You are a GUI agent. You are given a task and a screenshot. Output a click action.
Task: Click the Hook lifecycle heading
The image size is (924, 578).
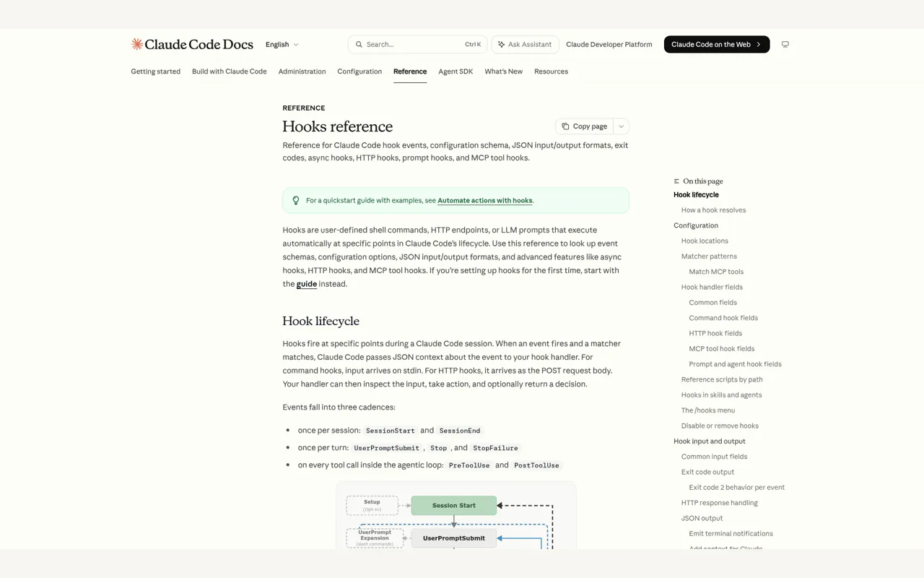321,321
